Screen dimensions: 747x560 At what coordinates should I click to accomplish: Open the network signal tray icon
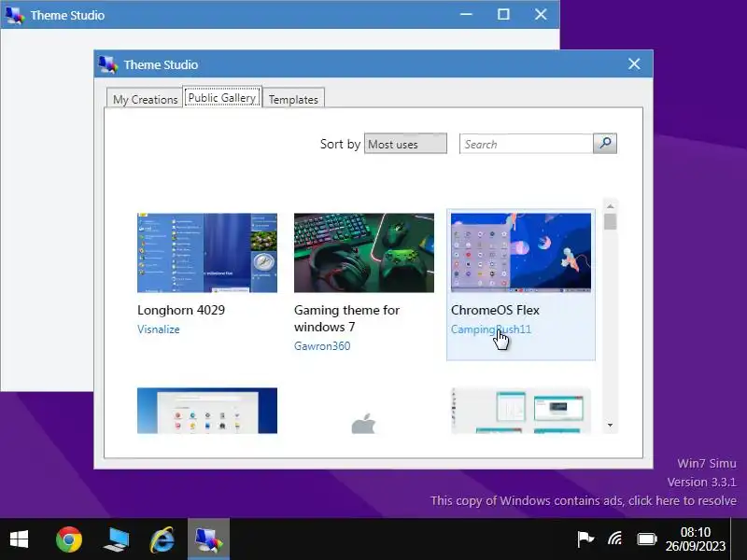click(x=615, y=539)
